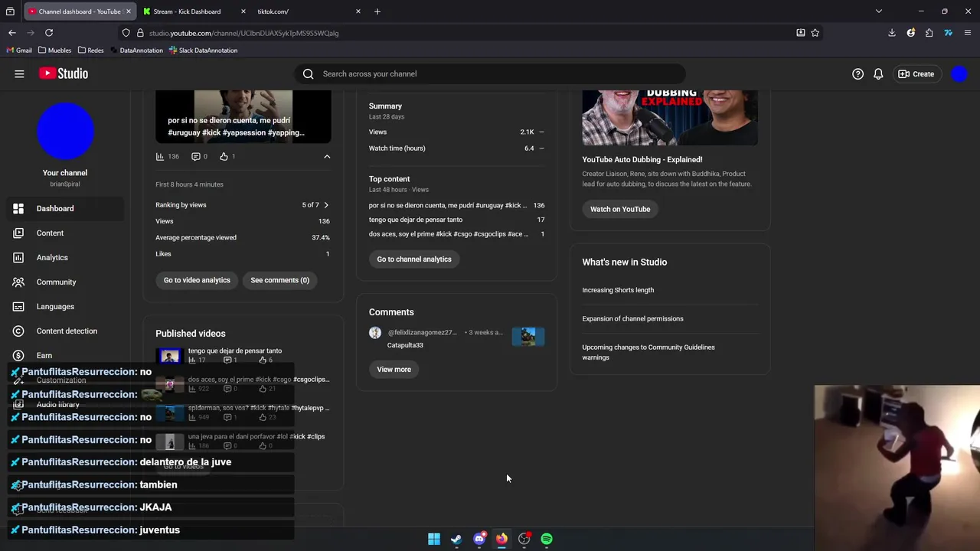Open the YouTube Studio hamburger menu
Viewport: 980px width, 551px height.
click(x=19, y=73)
